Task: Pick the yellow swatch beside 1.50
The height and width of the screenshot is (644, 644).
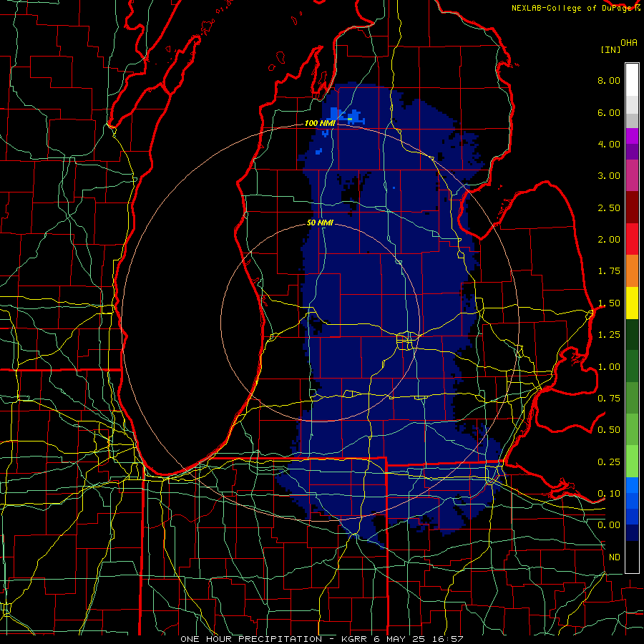Action: pos(632,303)
